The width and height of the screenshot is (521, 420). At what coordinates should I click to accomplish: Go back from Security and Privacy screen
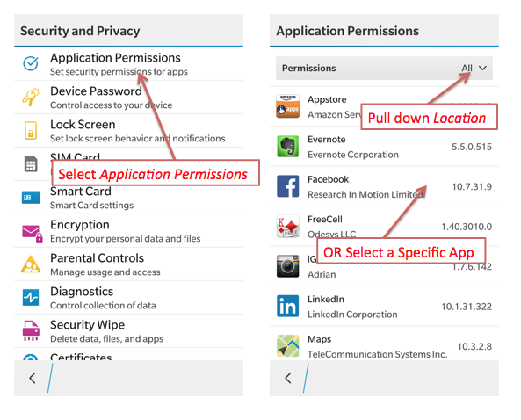32,378
